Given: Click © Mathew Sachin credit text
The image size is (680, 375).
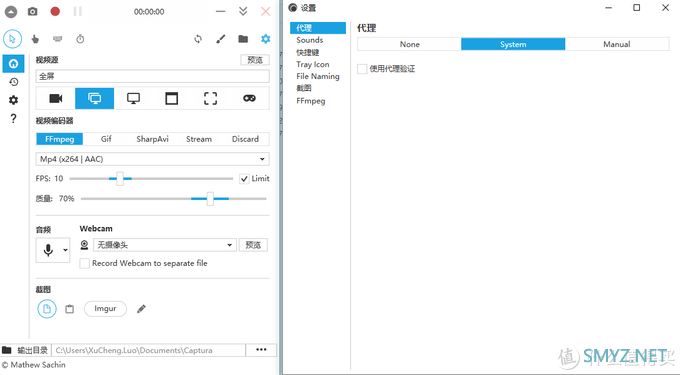Looking at the screenshot, I should (x=33, y=365).
